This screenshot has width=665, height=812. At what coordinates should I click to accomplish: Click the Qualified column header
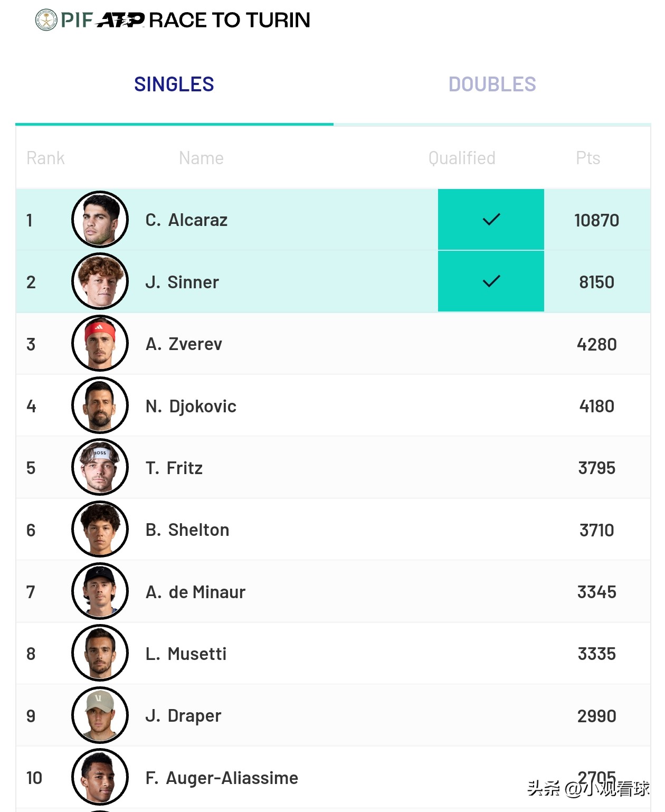coord(462,158)
